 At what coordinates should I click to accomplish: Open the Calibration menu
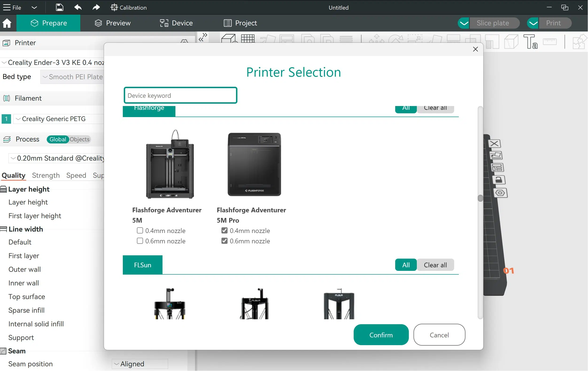[x=129, y=7]
